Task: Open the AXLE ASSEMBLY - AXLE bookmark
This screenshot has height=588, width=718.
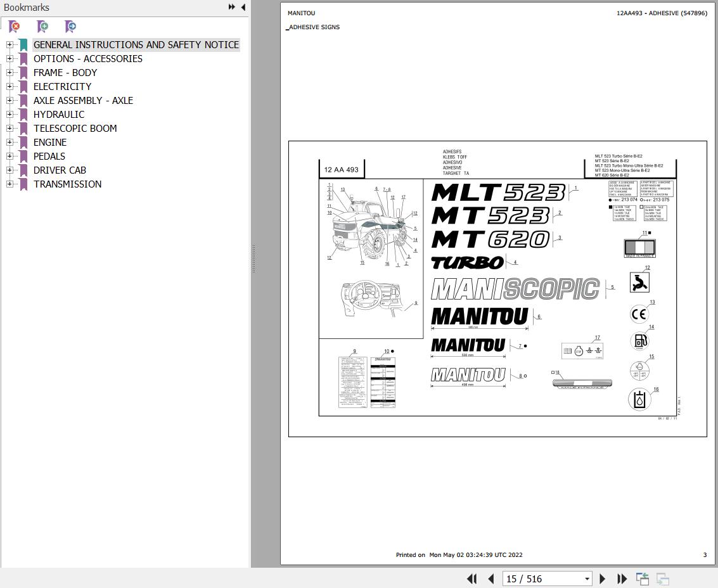Action: click(84, 100)
